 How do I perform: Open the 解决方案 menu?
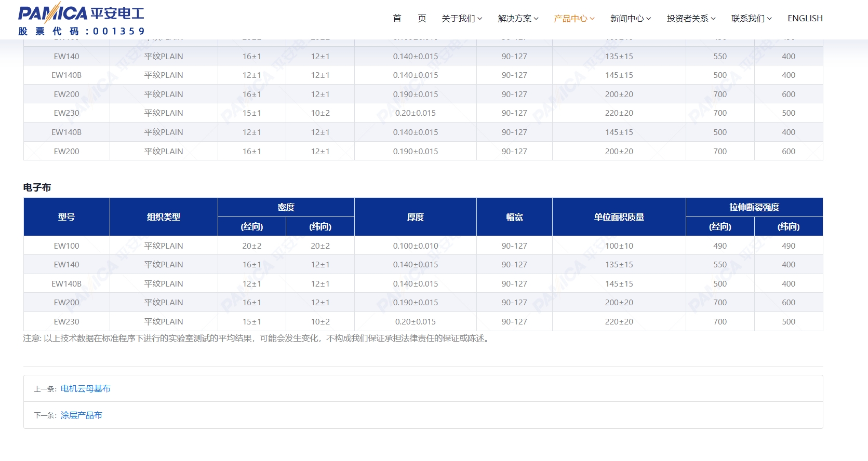514,18
